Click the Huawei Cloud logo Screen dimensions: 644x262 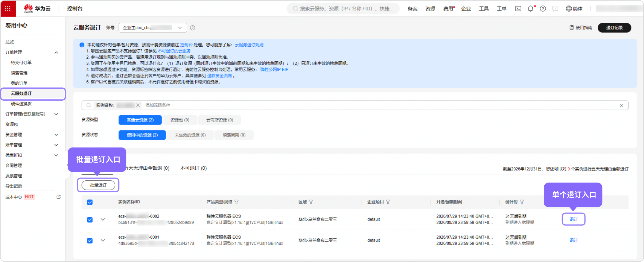point(37,9)
